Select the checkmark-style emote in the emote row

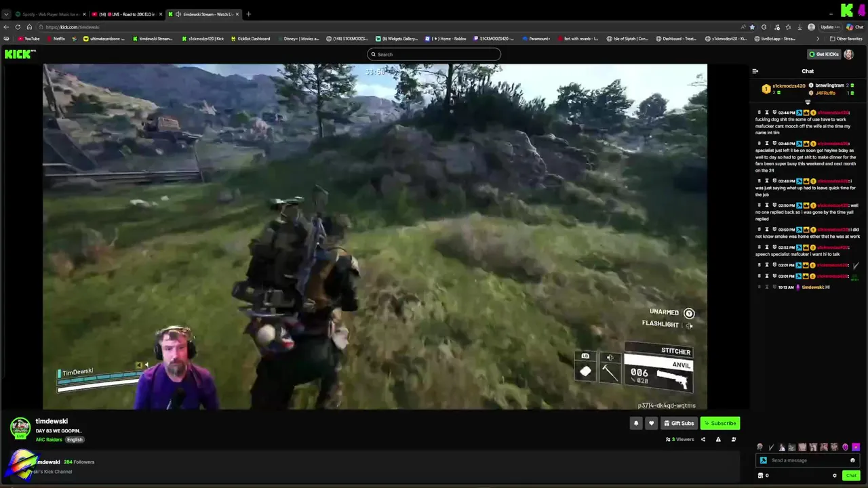coord(771,447)
